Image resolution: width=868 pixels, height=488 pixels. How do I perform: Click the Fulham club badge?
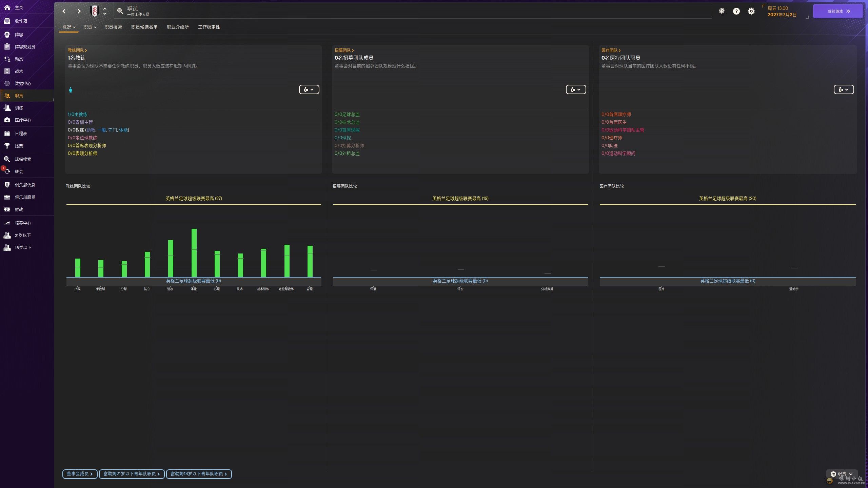(95, 11)
